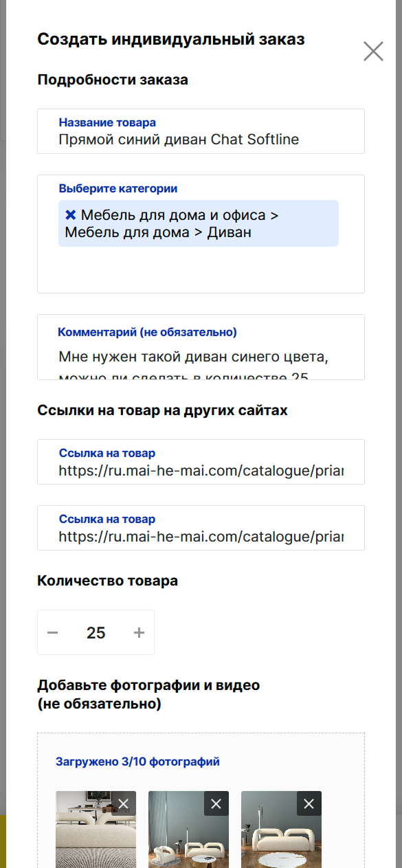Viewport: 402px width, 868px height.
Task: Delete the first uploaded sofa photo
Action: pos(125,803)
